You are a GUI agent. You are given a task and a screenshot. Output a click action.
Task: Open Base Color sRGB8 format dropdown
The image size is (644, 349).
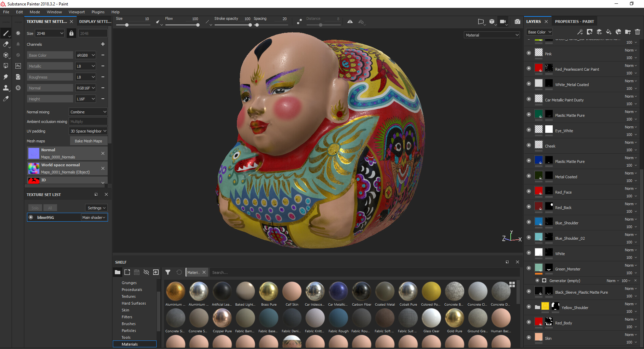[x=86, y=55]
